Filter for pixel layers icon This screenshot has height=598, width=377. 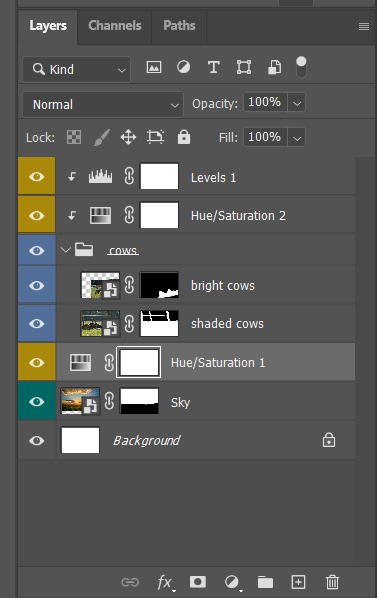pos(154,67)
